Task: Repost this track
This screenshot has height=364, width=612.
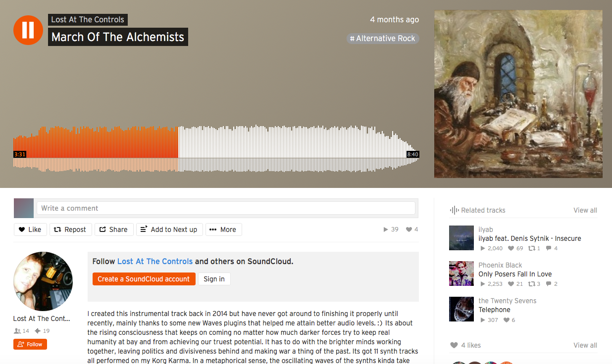Action: point(70,229)
